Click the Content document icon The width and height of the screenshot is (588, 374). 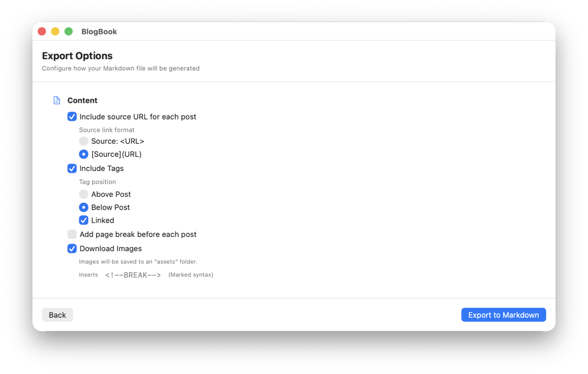pyautogui.click(x=57, y=100)
